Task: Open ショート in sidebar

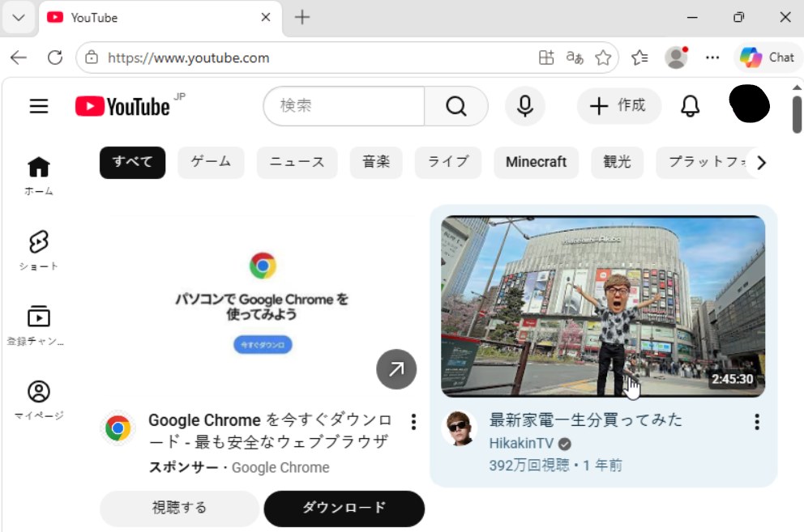Action: 38,251
